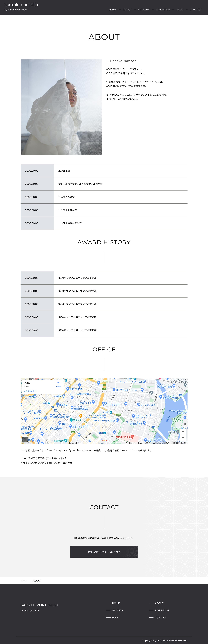The height and width of the screenshot is (644, 208).
Task: Click the 新橋演舞場 marker on map
Action: [x=66, y=441]
